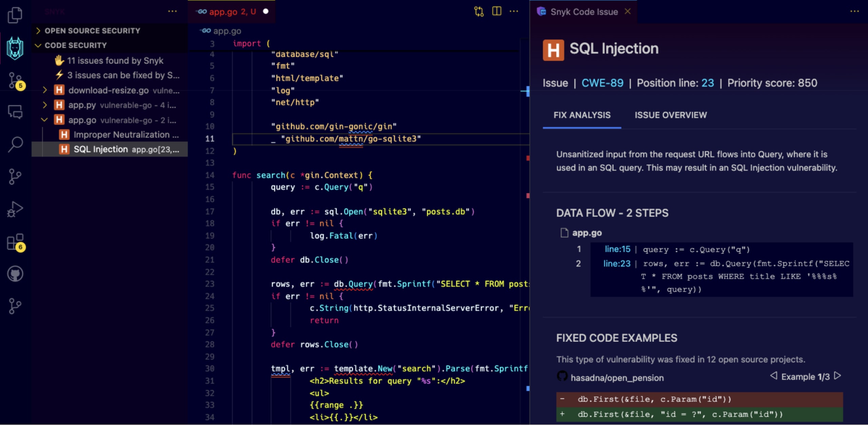Viewport: 868px width, 425px height.
Task: Click the removed db.First red diff line
Action: [699, 399]
